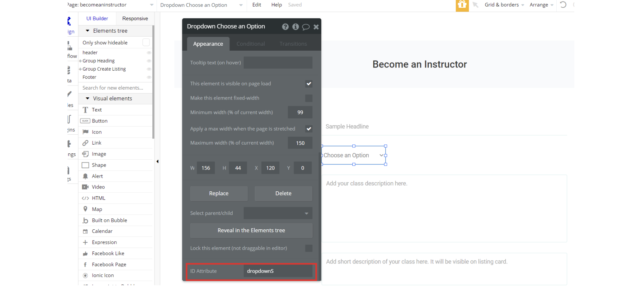Close the Dropdown Choose an Option panel

(x=316, y=27)
